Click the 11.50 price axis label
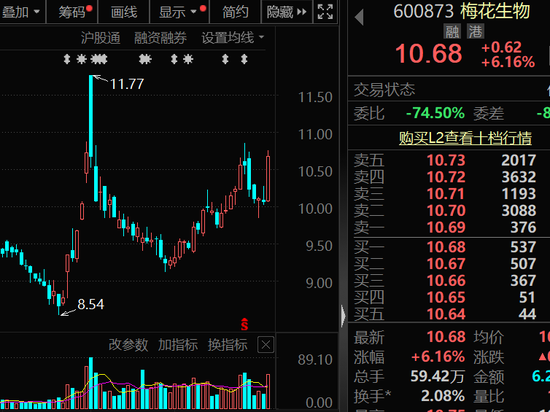This screenshot has width=550, height=412. 315,97
